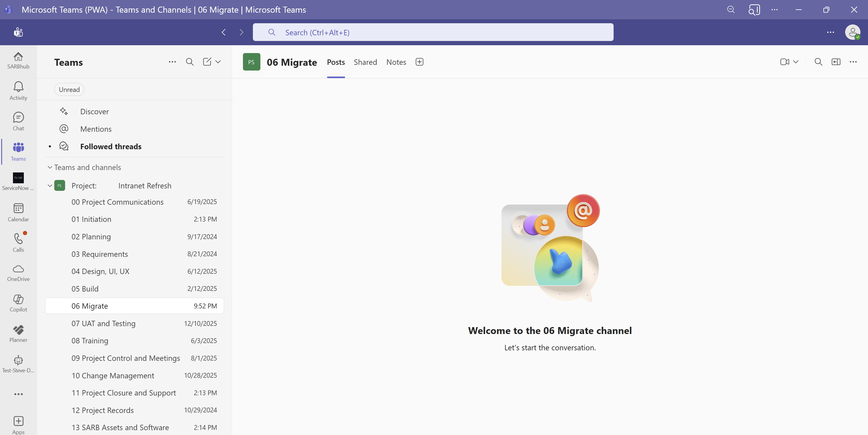868x435 pixels.
Task: Open the Copilot app in sidebar
Action: (18, 303)
